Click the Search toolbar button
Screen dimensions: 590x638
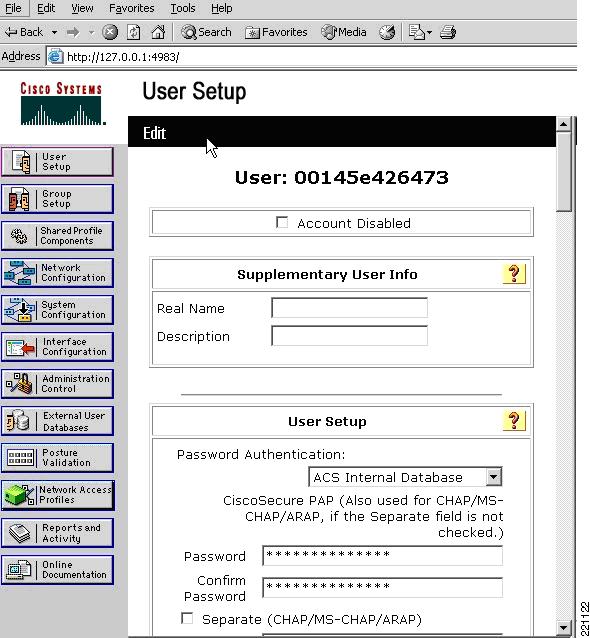click(x=206, y=32)
